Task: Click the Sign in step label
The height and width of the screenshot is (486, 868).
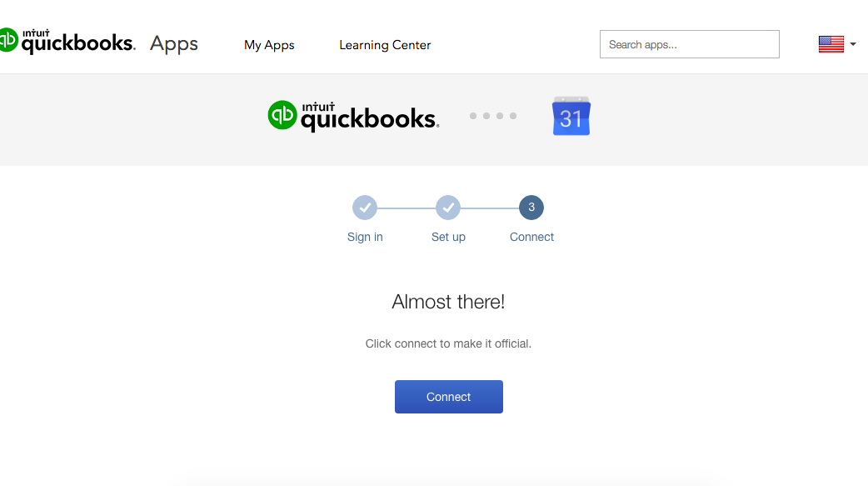Action: [365, 237]
